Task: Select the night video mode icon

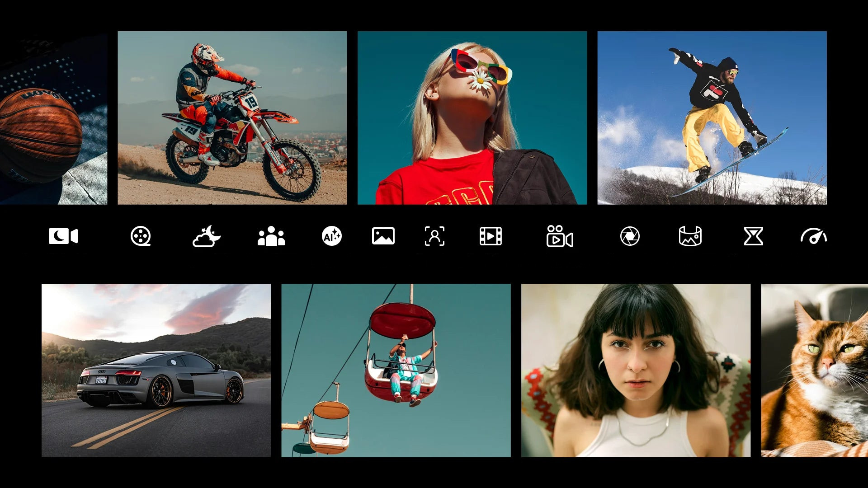Action: (63, 236)
